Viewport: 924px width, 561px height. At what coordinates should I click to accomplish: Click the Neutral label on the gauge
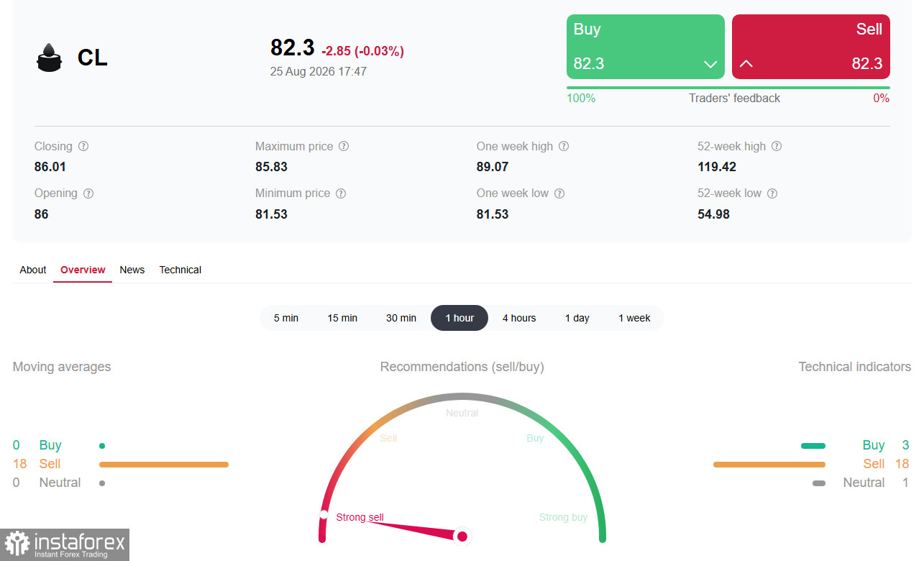tap(462, 413)
